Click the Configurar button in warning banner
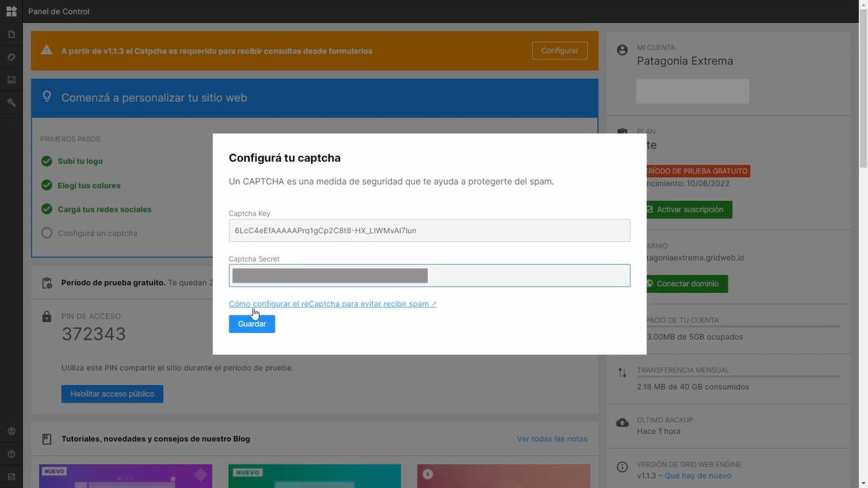The width and height of the screenshot is (868, 488). tap(559, 51)
